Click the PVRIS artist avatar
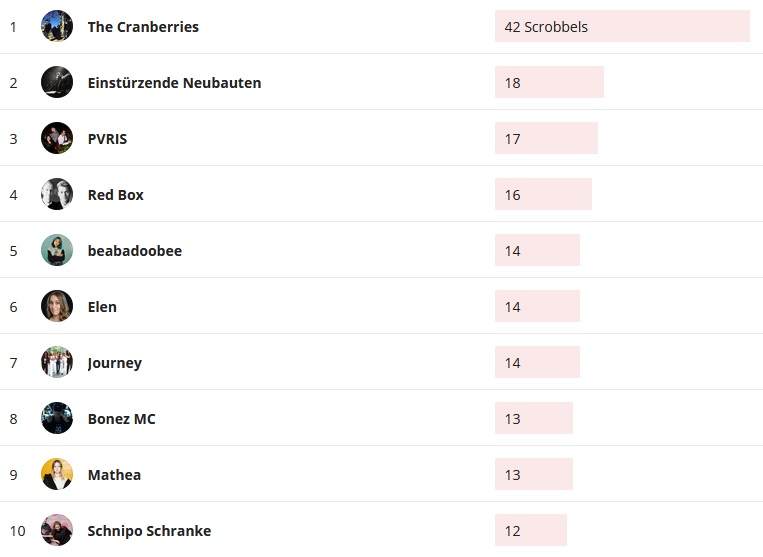Viewport: 763px width, 557px height. coord(57,138)
